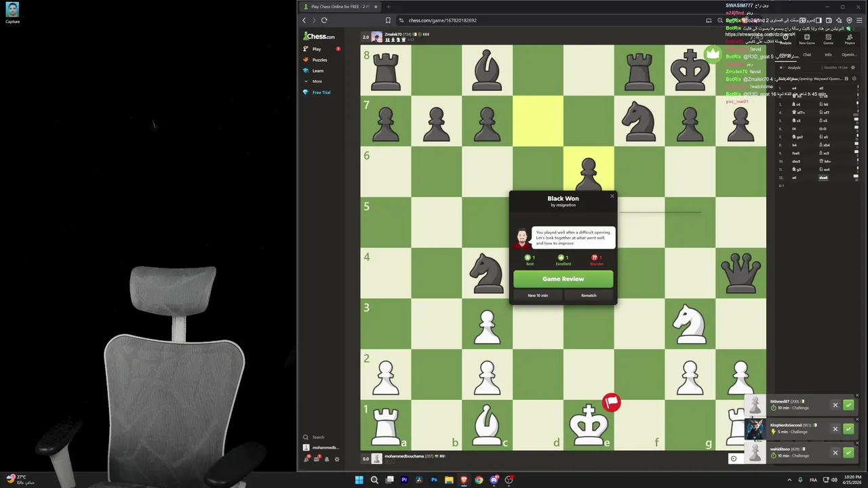The height and width of the screenshot is (488, 868).
Task: Select move f4 in move list
Action: (794, 129)
